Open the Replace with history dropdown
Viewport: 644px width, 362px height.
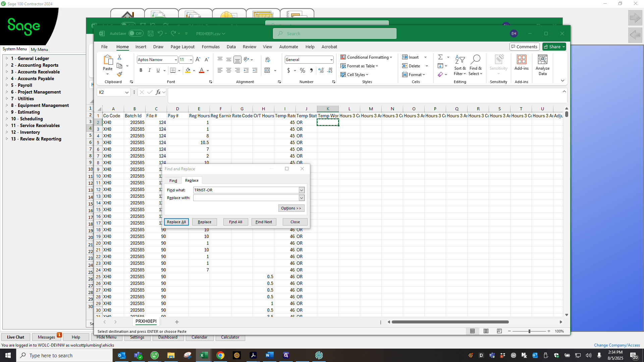click(302, 198)
